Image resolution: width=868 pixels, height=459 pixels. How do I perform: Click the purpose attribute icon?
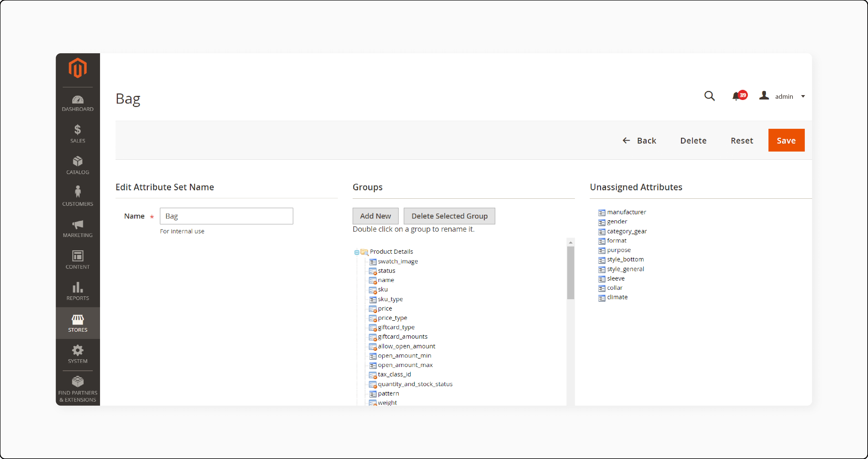pos(601,251)
